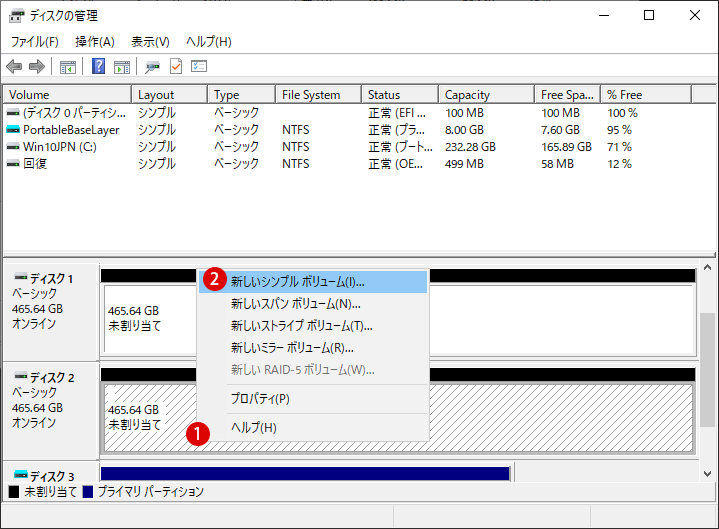Click the Win10JPN (C:) drive icon
The width and height of the screenshot is (719, 529).
click(x=13, y=147)
